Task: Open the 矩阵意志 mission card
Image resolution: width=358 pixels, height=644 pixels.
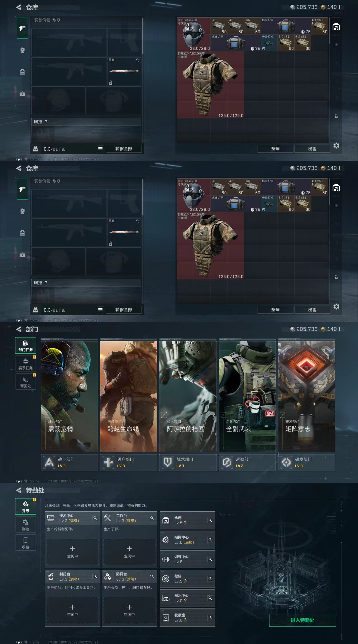Action: click(x=307, y=396)
